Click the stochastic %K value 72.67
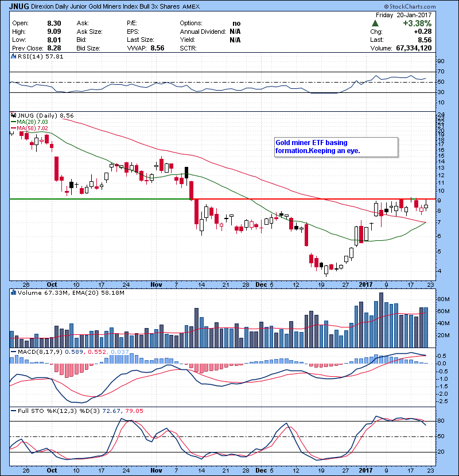 (111, 411)
